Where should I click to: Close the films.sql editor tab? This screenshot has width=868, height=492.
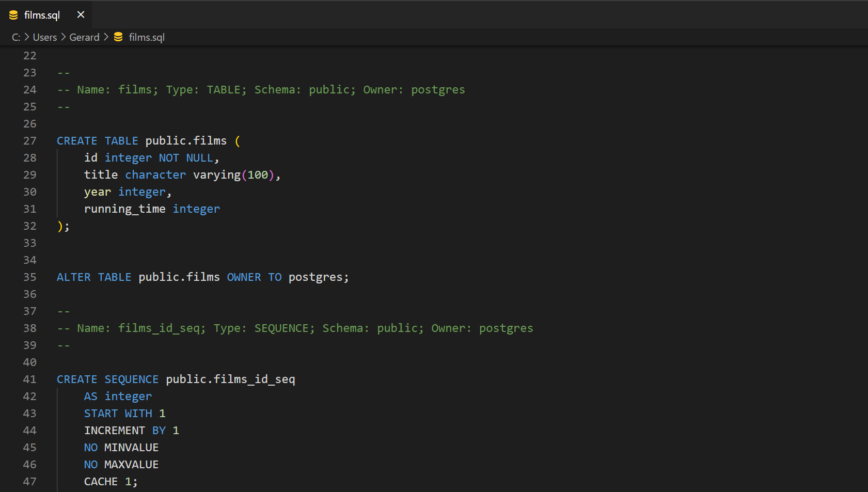(x=81, y=15)
